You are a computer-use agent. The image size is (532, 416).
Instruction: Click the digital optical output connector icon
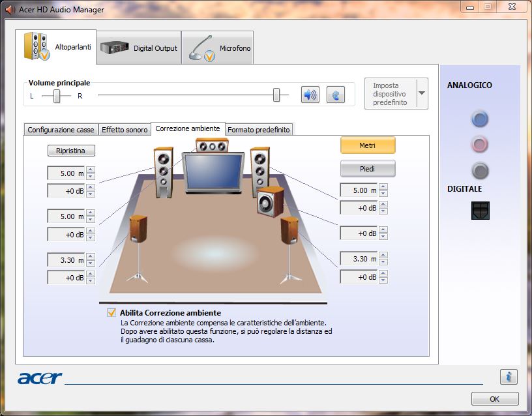[x=480, y=211]
